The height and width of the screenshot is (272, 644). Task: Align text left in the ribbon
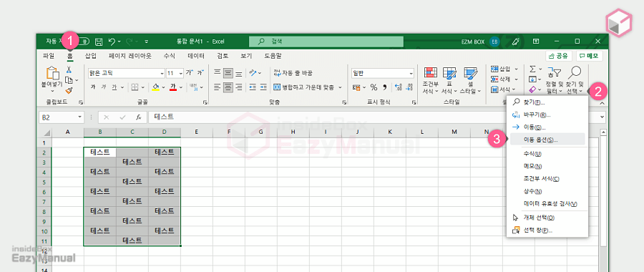click(x=218, y=87)
